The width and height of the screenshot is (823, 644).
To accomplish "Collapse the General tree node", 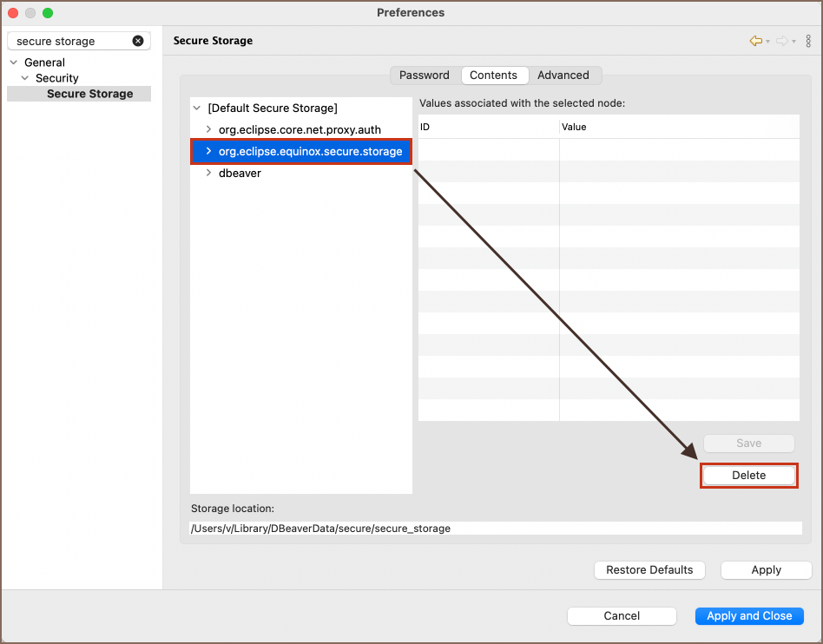I will pos(14,62).
